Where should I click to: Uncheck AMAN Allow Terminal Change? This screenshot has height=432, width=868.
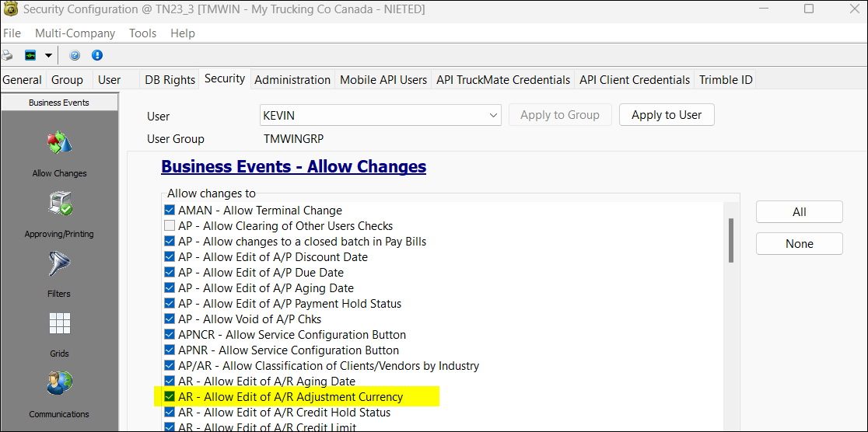170,211
